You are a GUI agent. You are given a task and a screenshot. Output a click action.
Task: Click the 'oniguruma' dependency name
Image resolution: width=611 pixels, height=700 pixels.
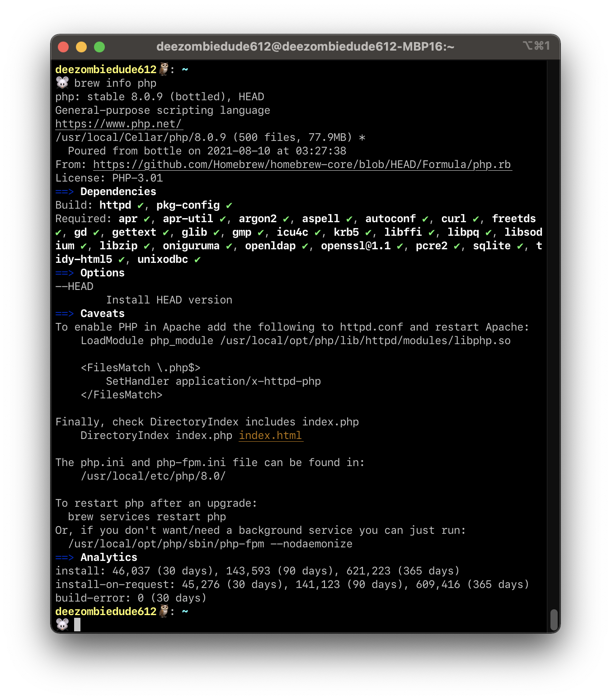coord(191,246)
